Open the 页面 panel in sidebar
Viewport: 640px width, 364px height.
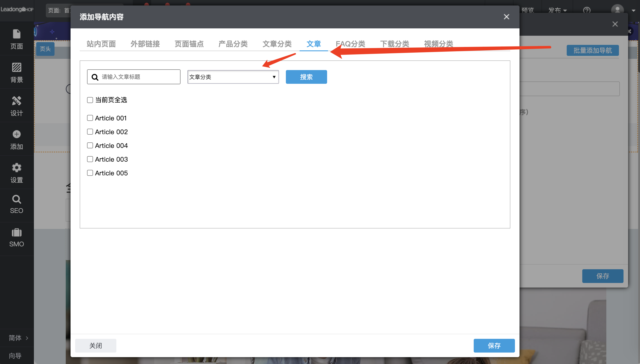tap(16, 39)
